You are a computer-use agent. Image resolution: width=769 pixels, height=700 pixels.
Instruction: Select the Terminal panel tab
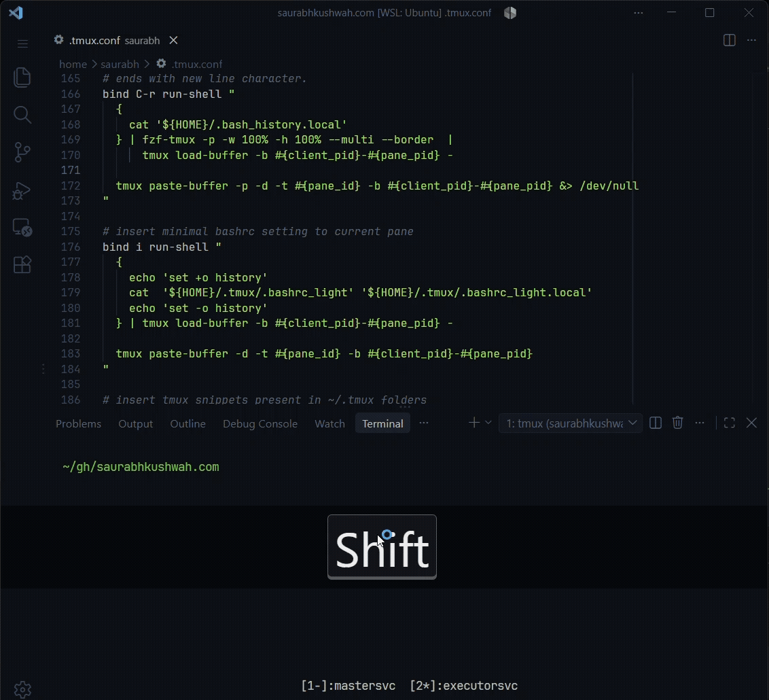[x=382, y=424]
